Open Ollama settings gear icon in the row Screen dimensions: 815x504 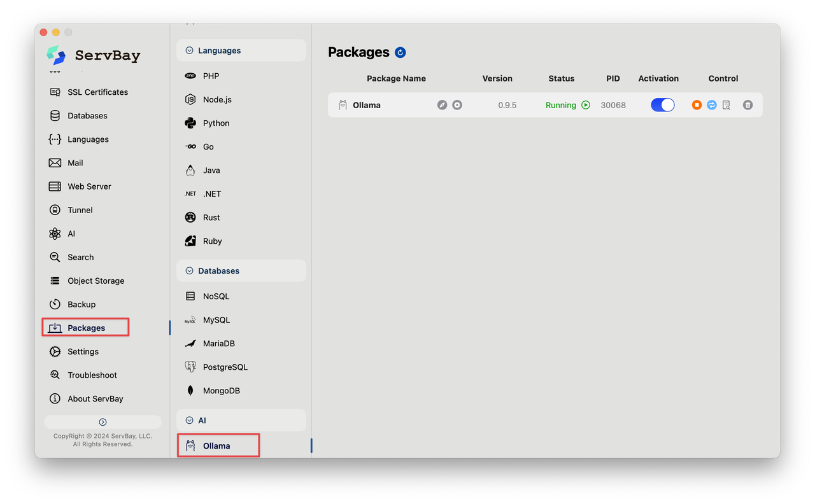tap(457, 105)
